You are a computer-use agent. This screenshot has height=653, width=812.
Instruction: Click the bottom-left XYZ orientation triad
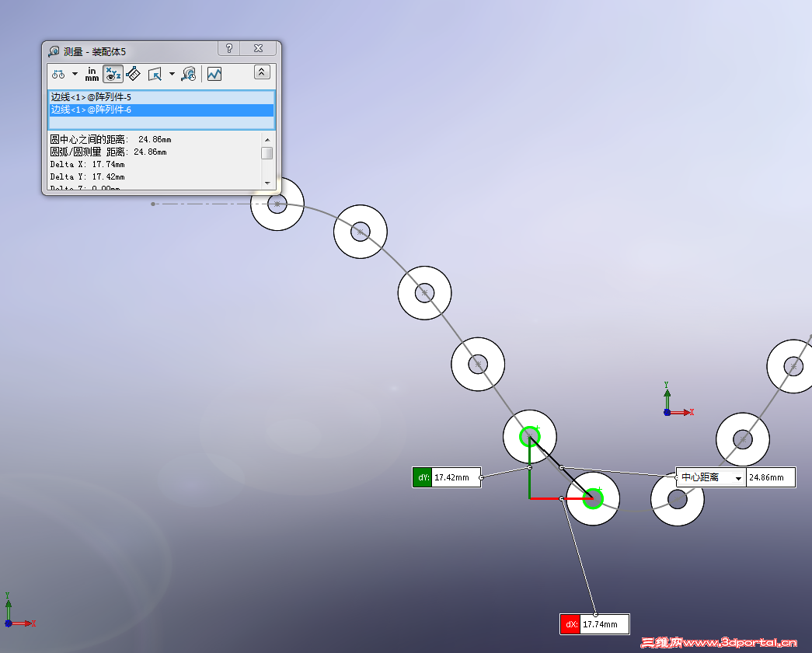click(19, 610)
